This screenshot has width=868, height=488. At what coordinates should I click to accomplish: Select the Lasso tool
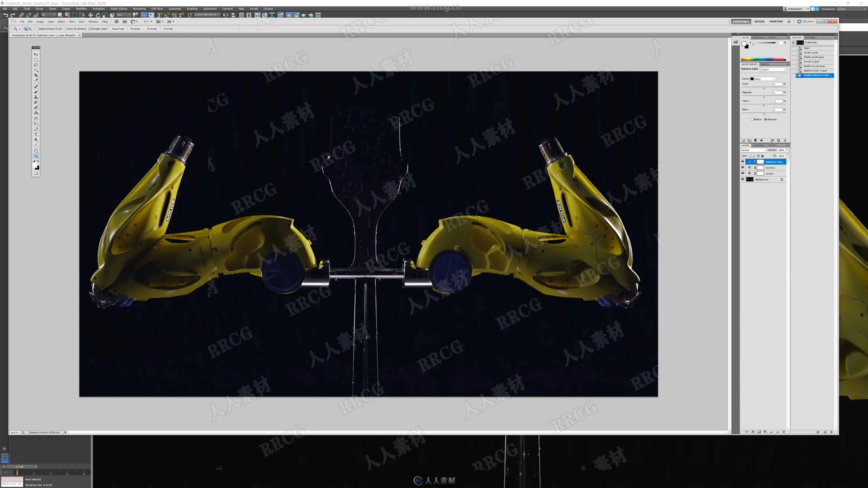tap(36, 65)
